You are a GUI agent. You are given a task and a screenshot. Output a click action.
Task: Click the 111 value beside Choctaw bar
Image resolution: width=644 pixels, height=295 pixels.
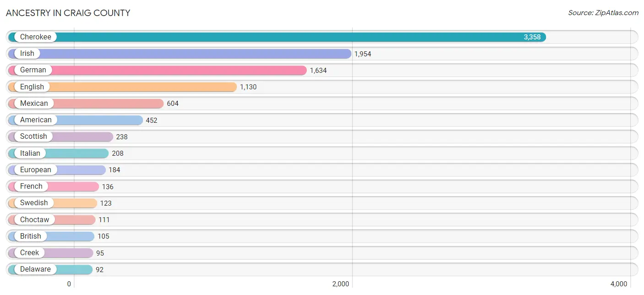(x=104, y=220)
